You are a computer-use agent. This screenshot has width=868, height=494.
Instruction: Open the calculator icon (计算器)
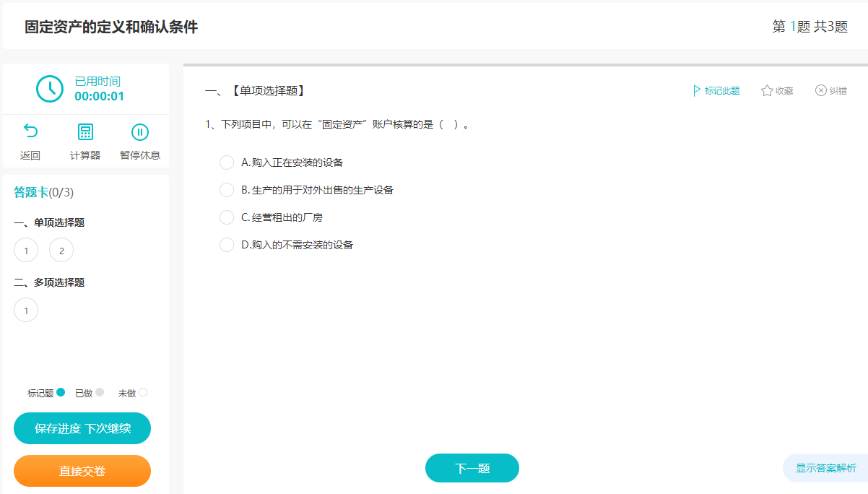[x=85, y=132]
